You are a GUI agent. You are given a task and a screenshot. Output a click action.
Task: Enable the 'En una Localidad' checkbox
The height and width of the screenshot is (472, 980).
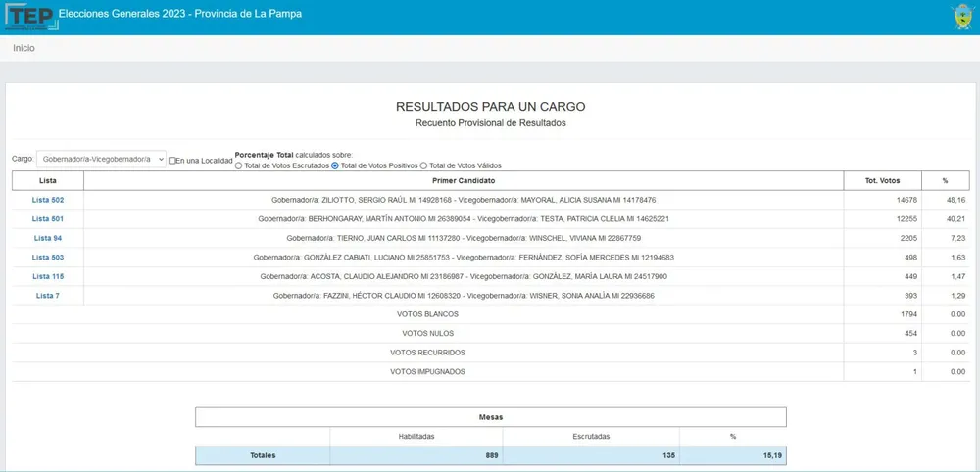tap(172, 161)
